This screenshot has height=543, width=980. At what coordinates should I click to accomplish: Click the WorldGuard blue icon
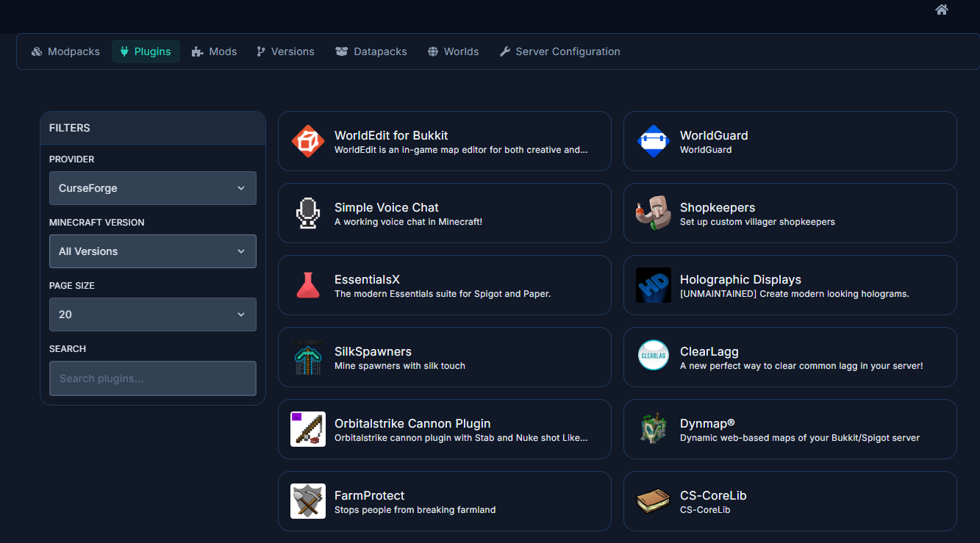coord(653,141)
